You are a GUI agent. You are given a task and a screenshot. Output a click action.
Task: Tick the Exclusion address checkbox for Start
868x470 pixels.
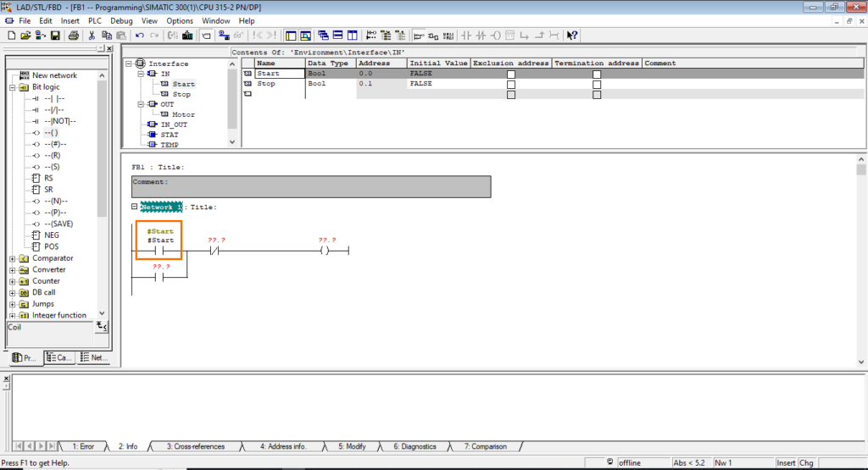pos(510,75)
